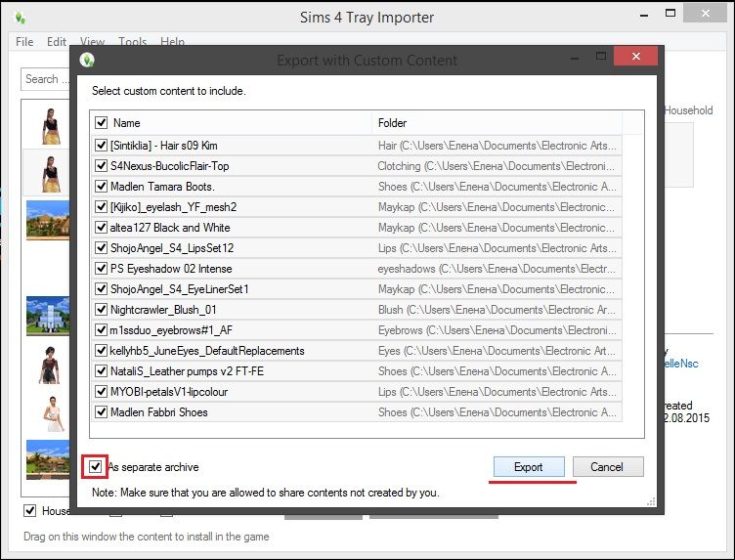Uncheck kellyhb5_JuneEyes_DefaultReplacements checkbox
Viewport: 735px width, 560px height.
(101, 351)
